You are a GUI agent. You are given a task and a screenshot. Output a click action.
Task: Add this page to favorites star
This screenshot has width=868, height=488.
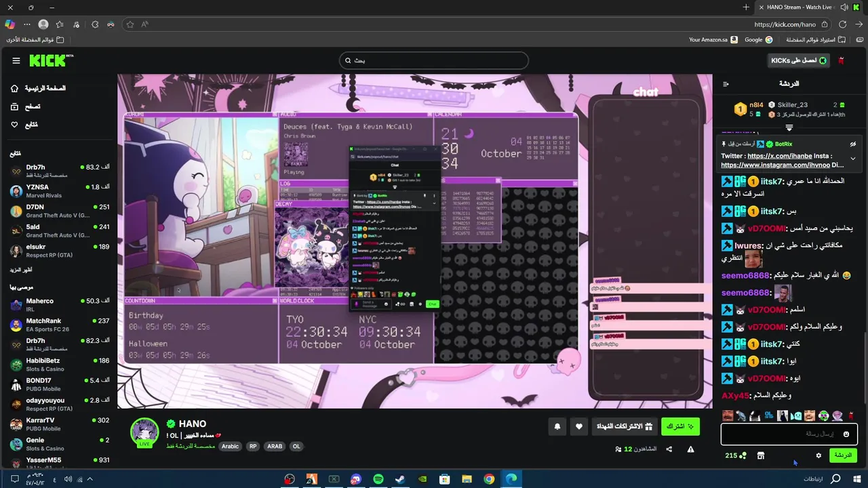pos(130,24)
